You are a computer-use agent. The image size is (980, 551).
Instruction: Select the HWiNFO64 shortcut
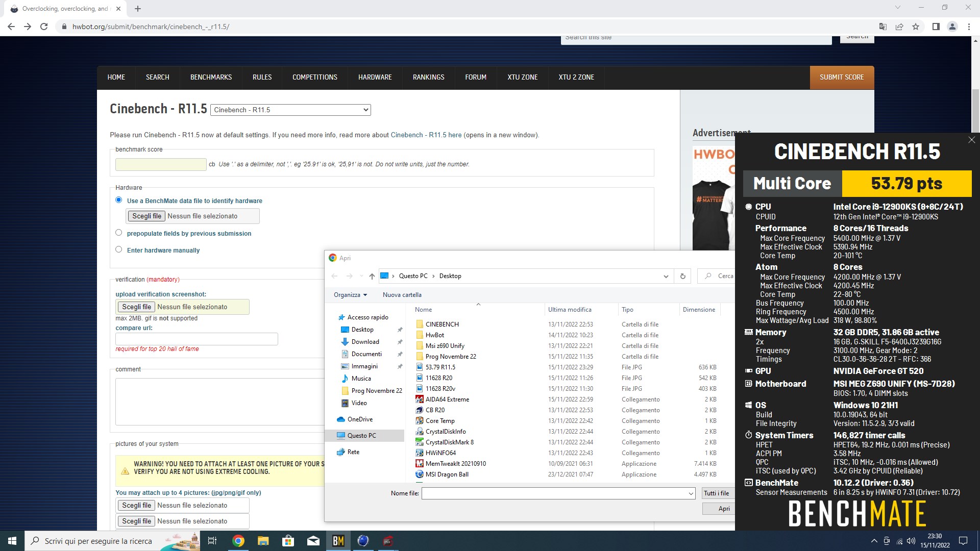pos(440,453)
